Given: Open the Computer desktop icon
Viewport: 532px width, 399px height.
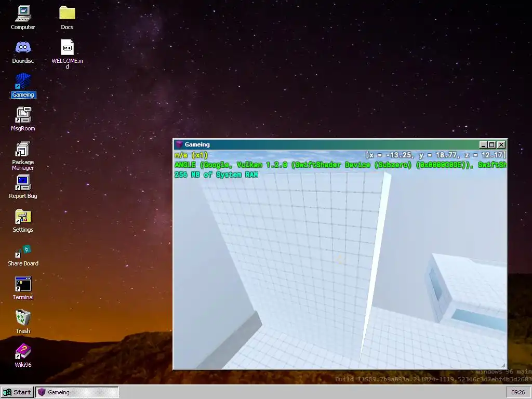Looking at the screenshot, I should click(23, 18).
